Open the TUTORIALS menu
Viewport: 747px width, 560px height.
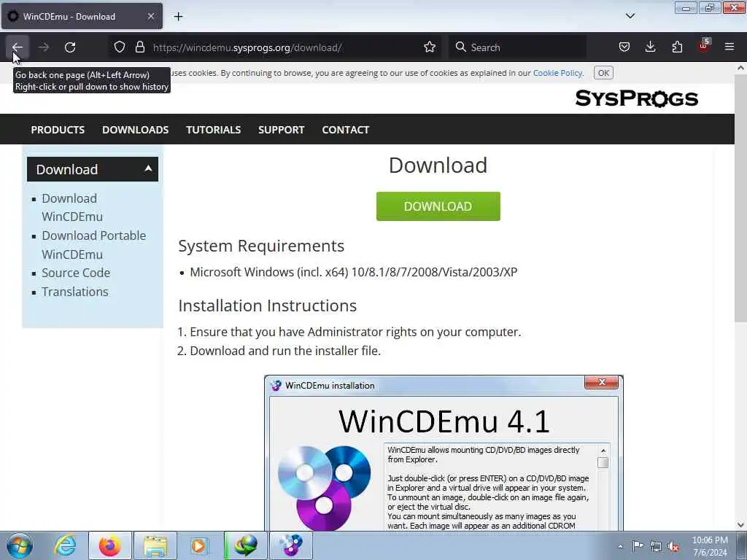214,130
